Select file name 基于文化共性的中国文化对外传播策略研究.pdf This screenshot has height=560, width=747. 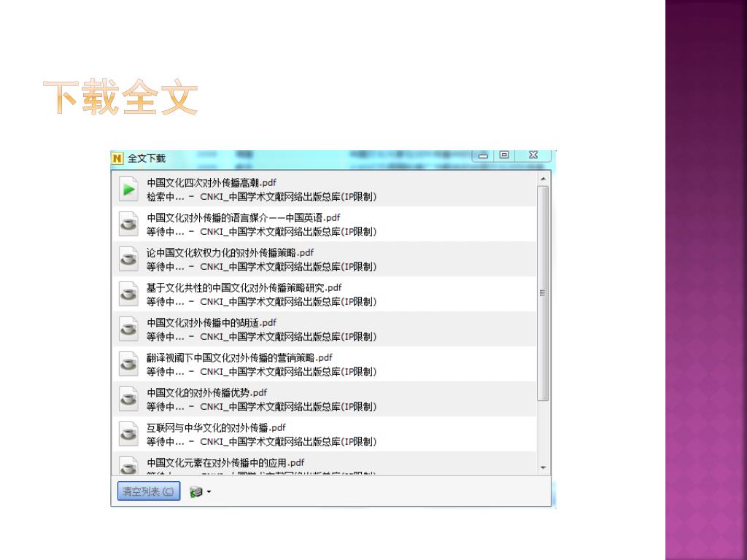[244, 288]
